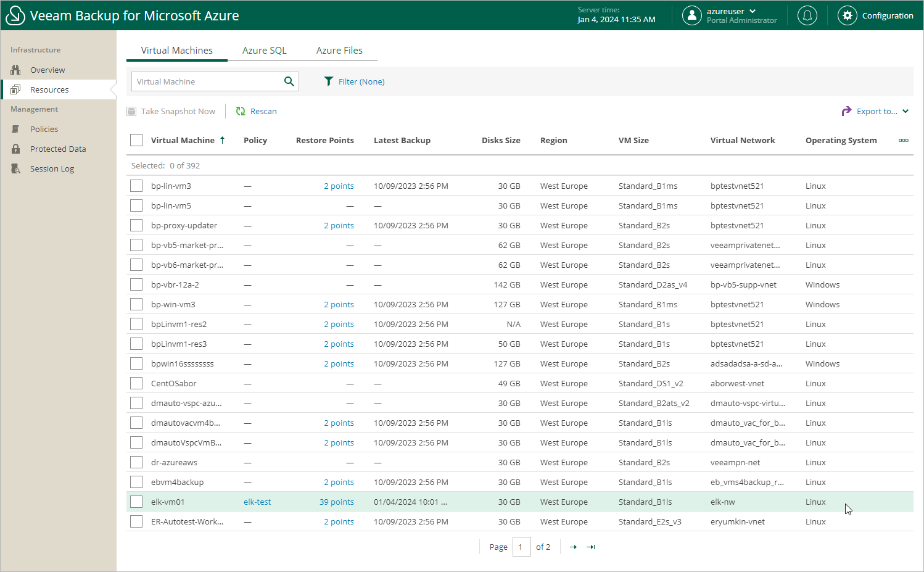Tick the dr-azureaws checkbox
The image size is (924, 572).
(136, 462)
